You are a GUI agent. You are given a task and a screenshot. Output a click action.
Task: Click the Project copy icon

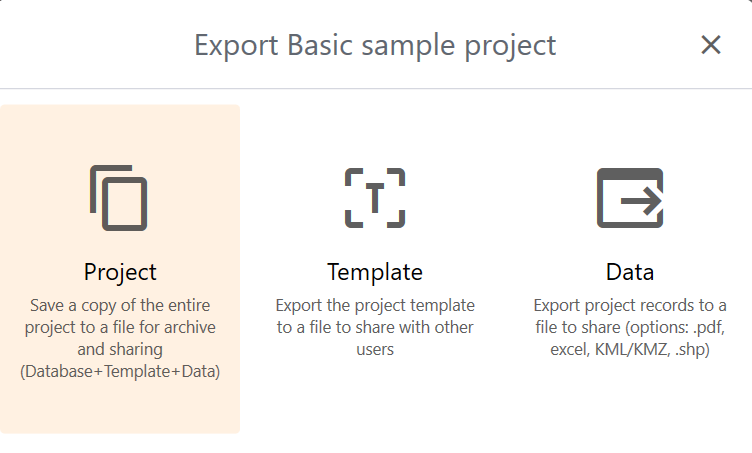[119, 197]
